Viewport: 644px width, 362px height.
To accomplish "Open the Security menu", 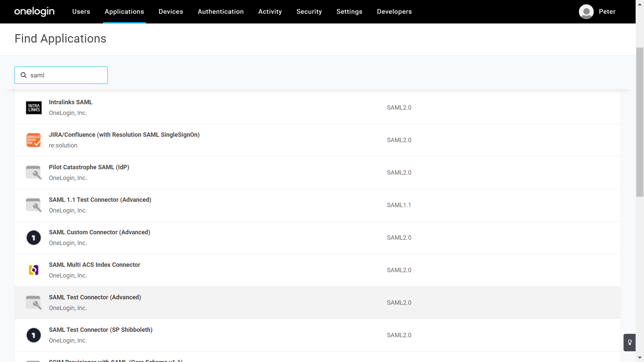I will tap(309, 12).
